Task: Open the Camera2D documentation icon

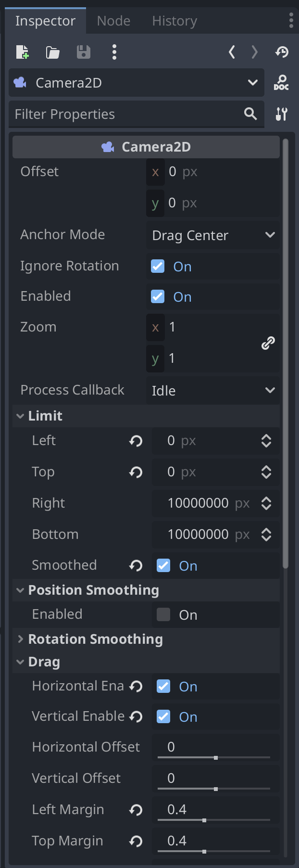Action: click(281, 83)
